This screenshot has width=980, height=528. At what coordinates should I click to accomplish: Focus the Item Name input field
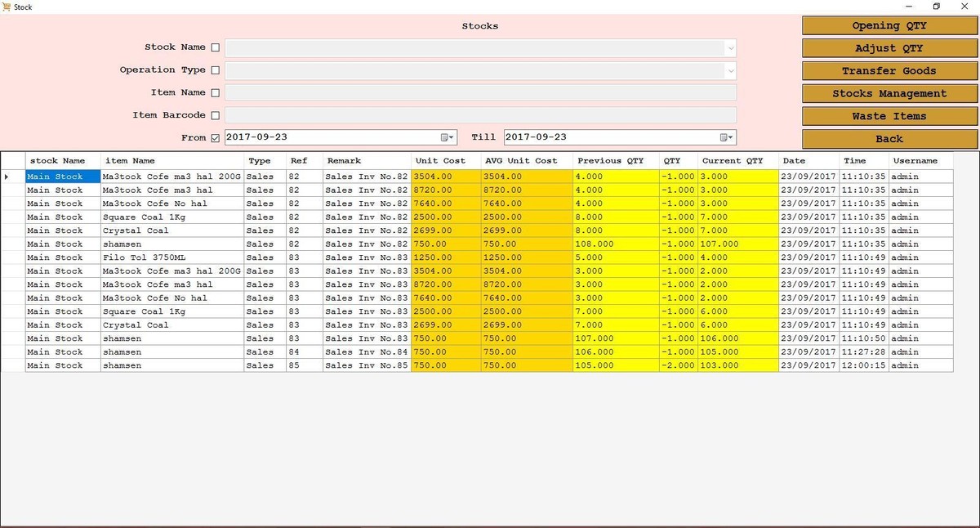480,92
